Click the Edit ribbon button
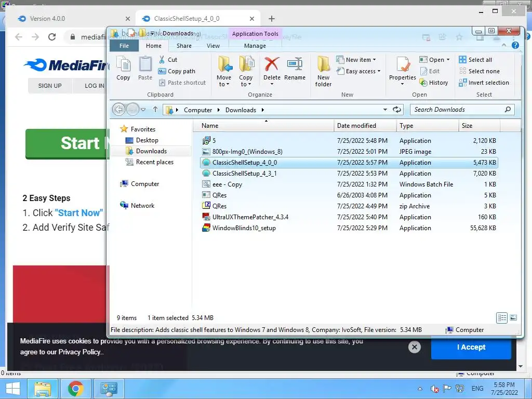The image size is (532, 399). (x=430, y=71)
